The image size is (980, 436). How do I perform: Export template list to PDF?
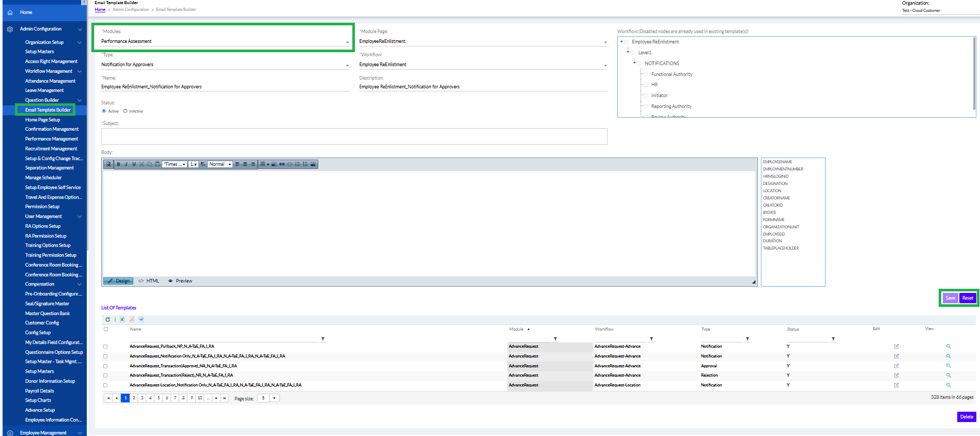pyautogui.click(x=132, y=320)
